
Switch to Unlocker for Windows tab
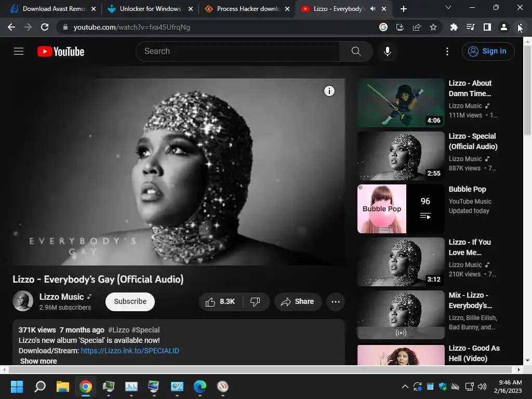pyautogui.click(x=150, y=9)
